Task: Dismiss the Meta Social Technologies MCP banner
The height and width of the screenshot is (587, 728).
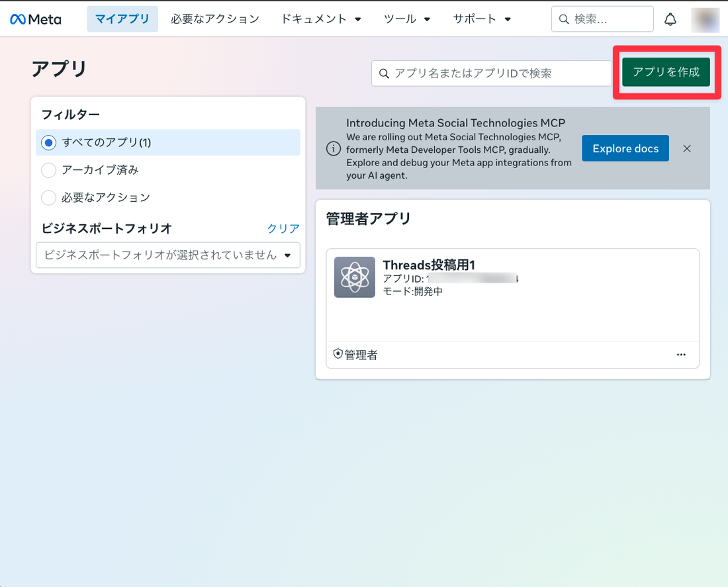Action: [x=687, y=149]
